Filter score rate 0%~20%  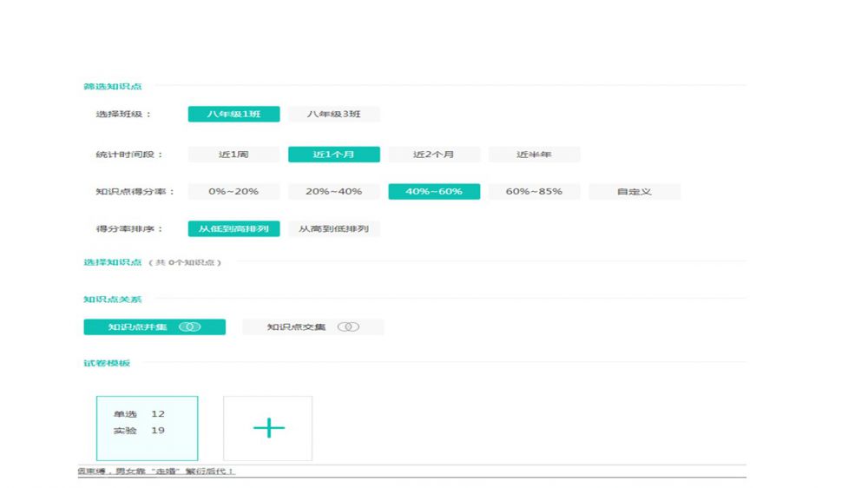click(x=233, y=192)
